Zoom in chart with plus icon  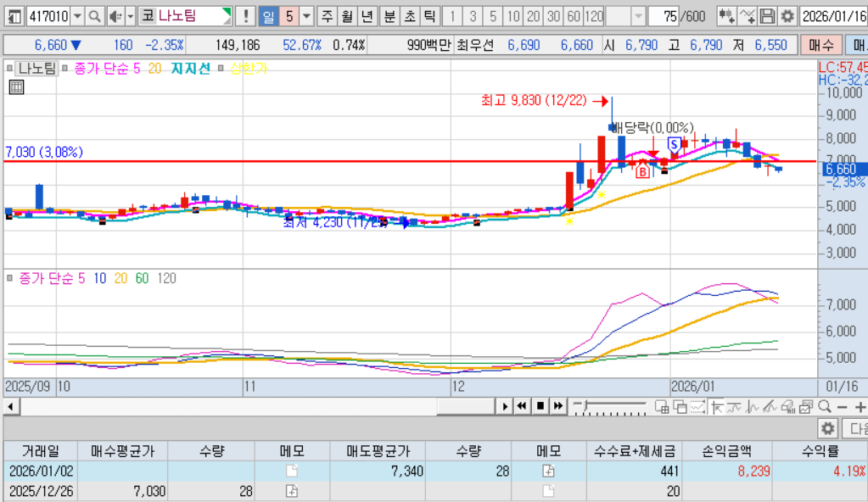pyautogui.click(x=860, y=407)
